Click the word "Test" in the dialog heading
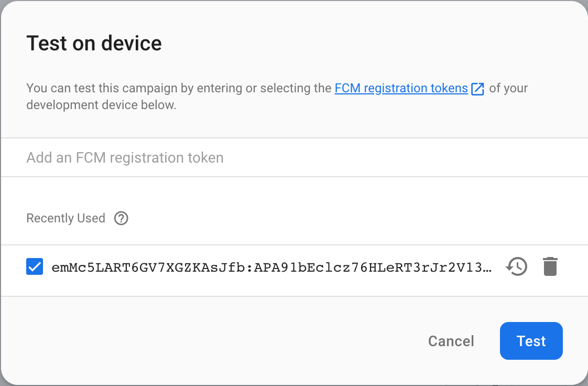Screen dimensions: 588x386 pos(47,43)
